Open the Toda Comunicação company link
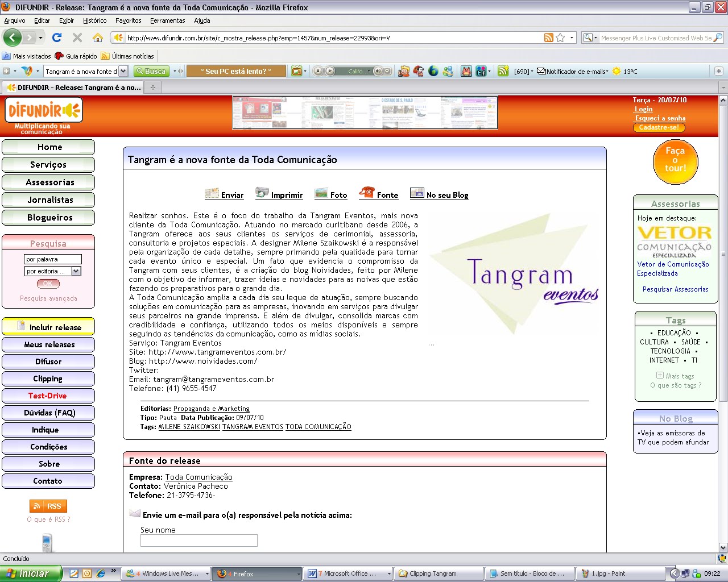This screenshot has height=582, width=728. pyautogui.click(x=198, y=477)
